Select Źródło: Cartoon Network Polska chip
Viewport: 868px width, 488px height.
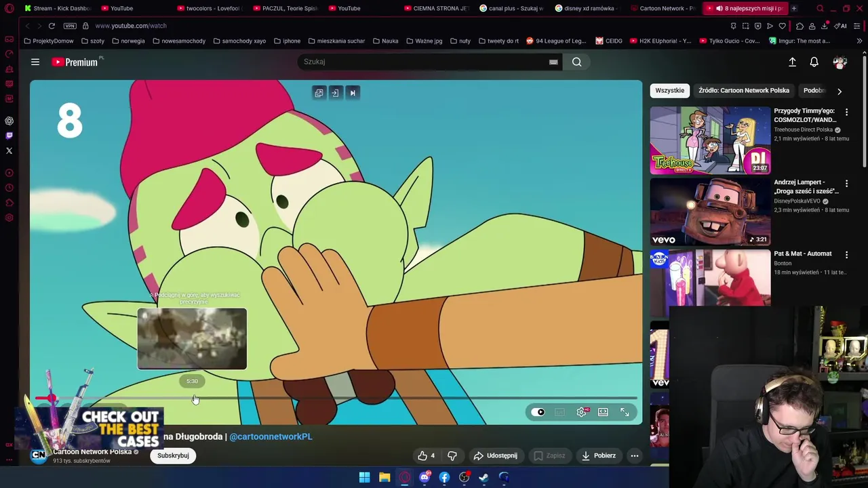point(744,90)
